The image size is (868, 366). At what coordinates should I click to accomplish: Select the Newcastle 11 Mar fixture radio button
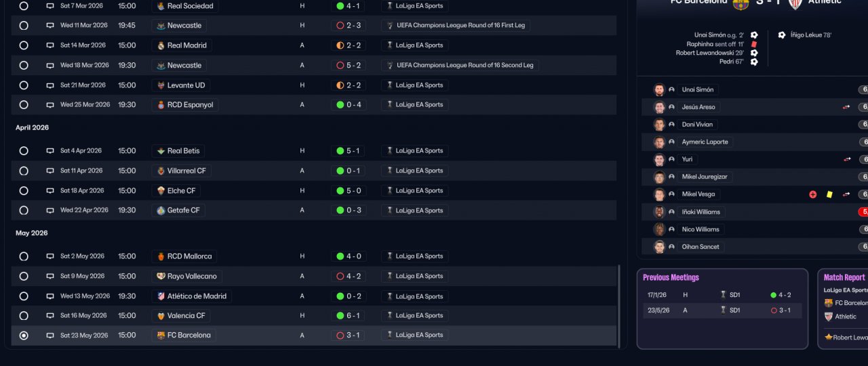pyautogui.click(x=24, y=26)
